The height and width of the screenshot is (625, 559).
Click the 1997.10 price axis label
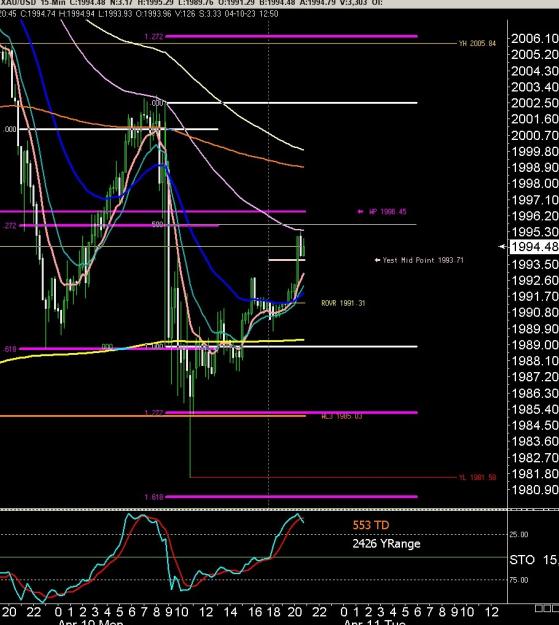point(535,200)
